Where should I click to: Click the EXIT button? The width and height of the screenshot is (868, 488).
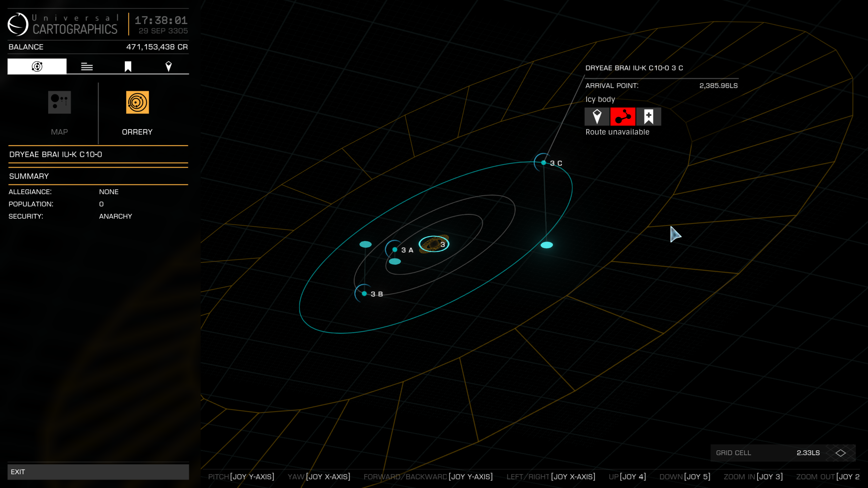coord(98,472)
